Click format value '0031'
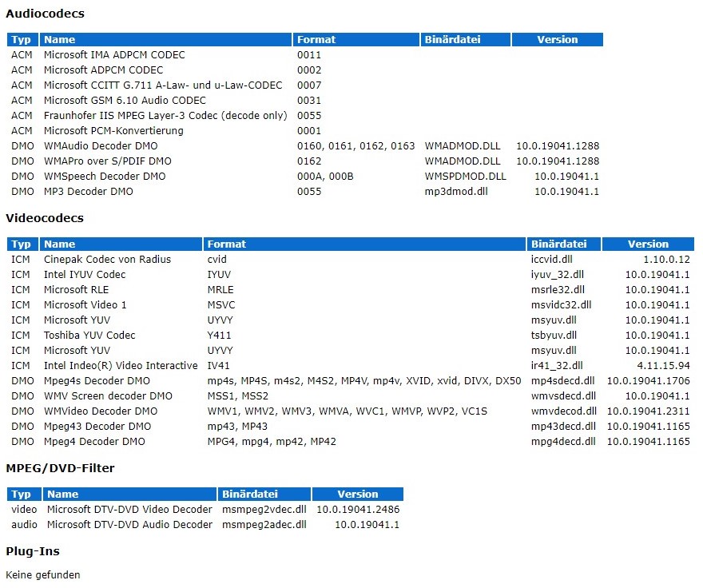 [x=309, y=101]
